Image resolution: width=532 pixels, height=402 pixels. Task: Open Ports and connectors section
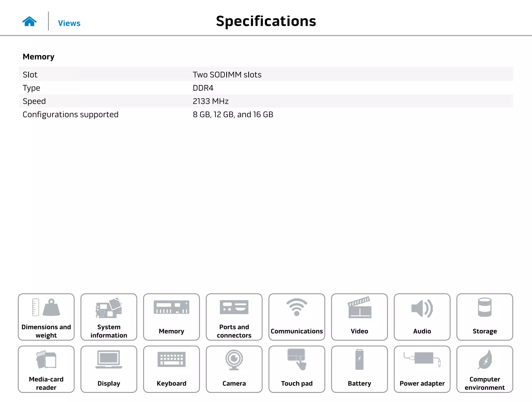pos(234,317)
